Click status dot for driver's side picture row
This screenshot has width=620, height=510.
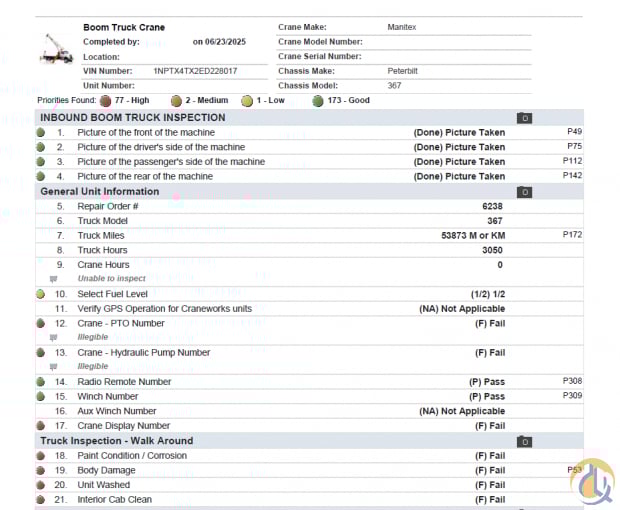pos(40,147)
